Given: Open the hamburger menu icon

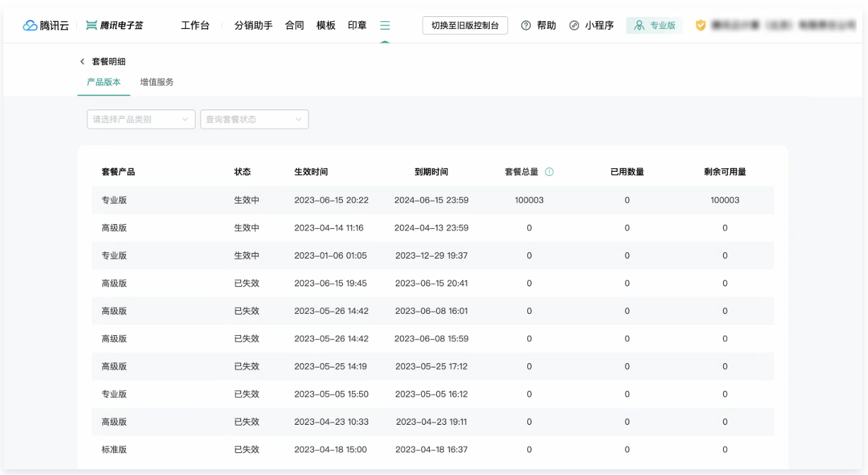Looking at the screenshot, I should [385, 25].
